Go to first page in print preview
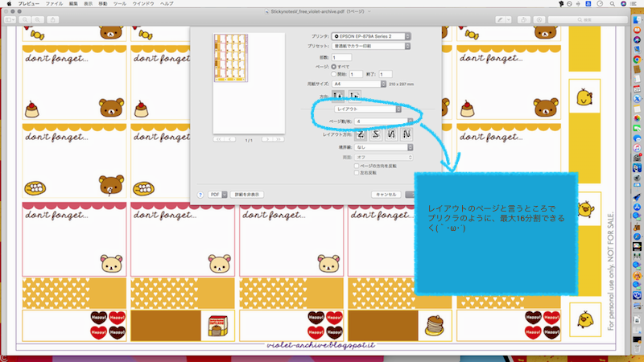 218,139
